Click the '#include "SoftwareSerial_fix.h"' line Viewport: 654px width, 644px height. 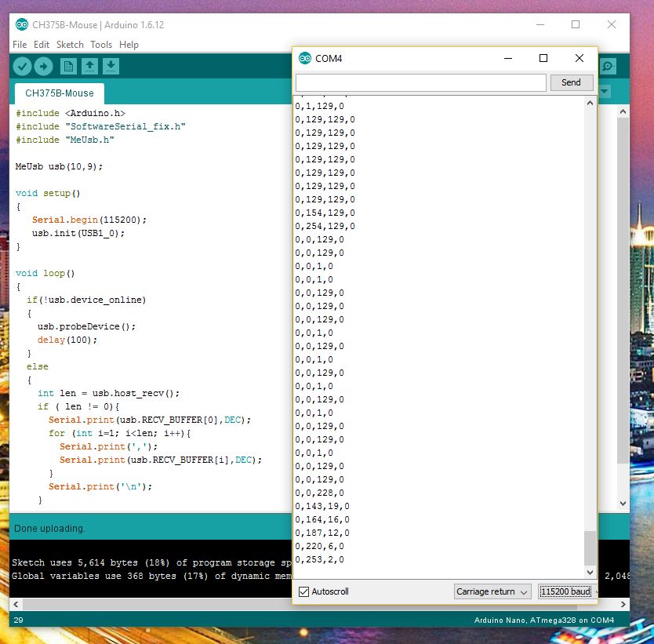[100, 126]
